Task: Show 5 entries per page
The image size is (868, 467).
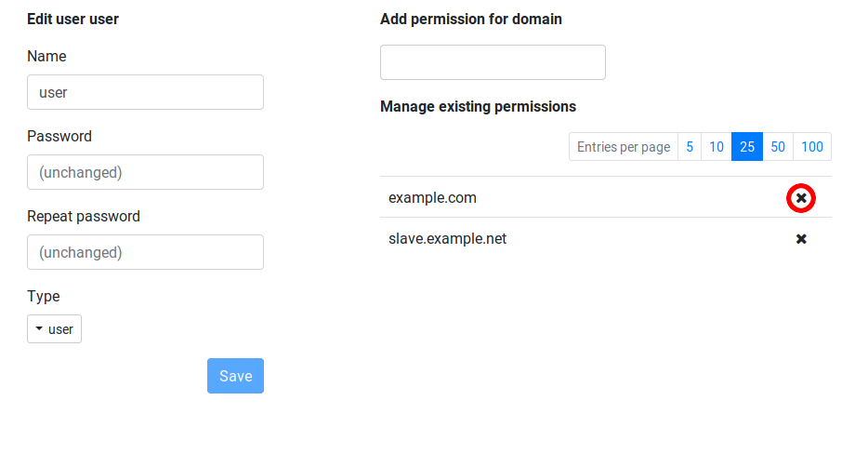Action: (x=690, y=147)
